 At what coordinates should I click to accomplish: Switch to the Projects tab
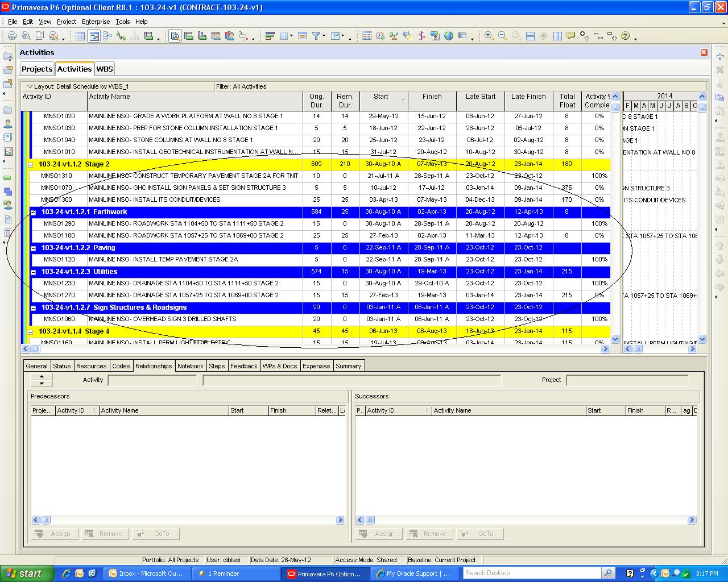pyautogui.click(x=37, y=69)
